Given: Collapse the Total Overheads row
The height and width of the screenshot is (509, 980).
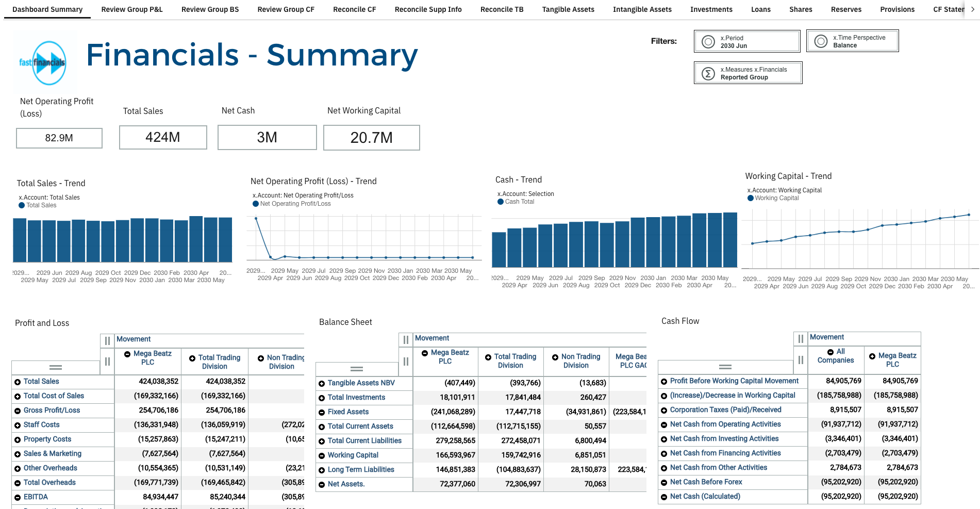Looking at the screenshot, I should coord(18,483).
